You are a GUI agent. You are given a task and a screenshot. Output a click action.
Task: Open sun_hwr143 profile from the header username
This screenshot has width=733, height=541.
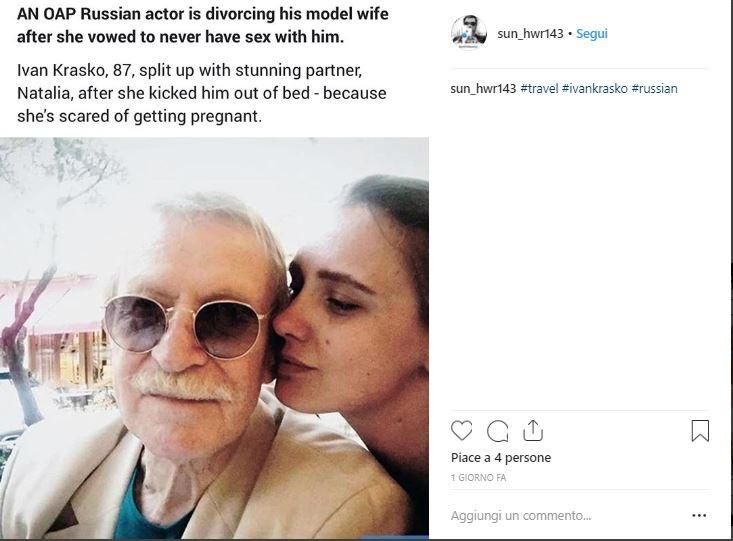(530, 34)
